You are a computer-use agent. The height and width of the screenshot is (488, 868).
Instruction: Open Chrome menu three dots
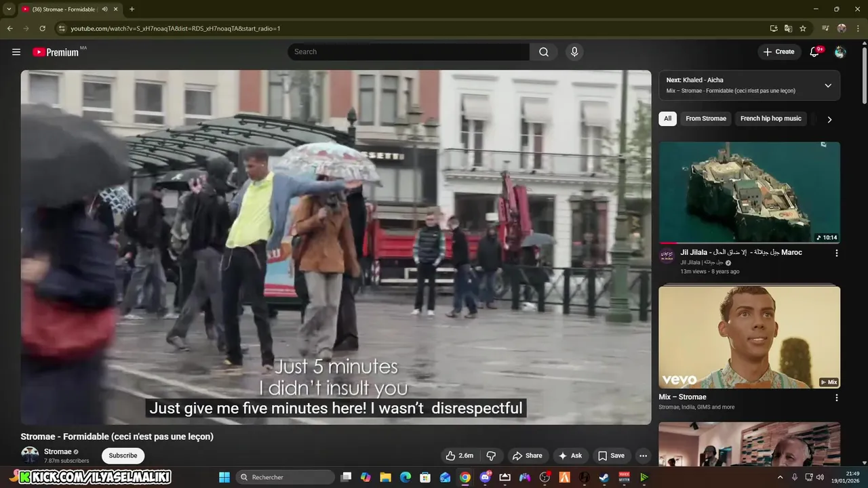[x=858, y=28]
